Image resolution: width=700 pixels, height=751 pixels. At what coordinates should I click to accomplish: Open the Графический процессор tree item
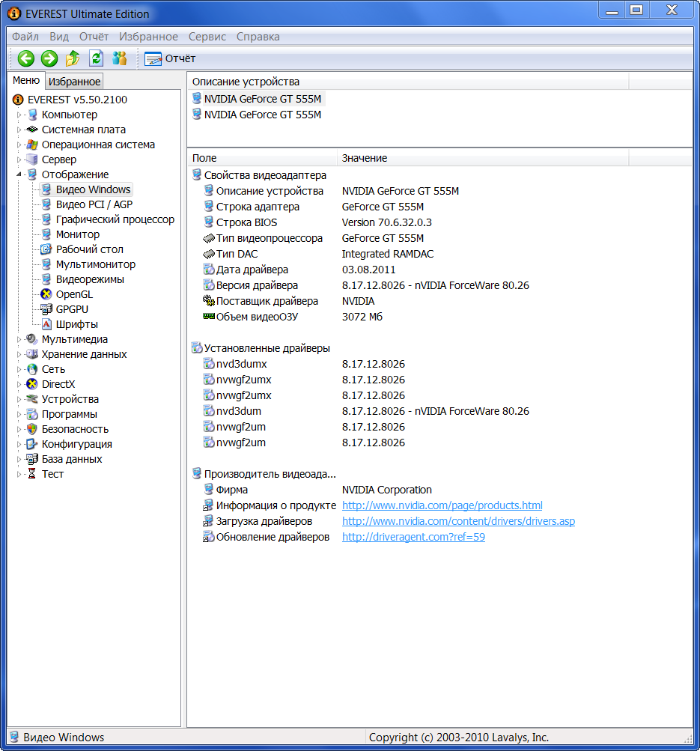(x=115, y=219)
